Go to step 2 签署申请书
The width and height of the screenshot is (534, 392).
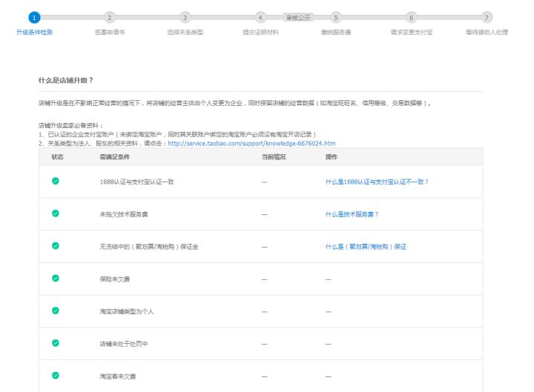click(x=110, y=17)
